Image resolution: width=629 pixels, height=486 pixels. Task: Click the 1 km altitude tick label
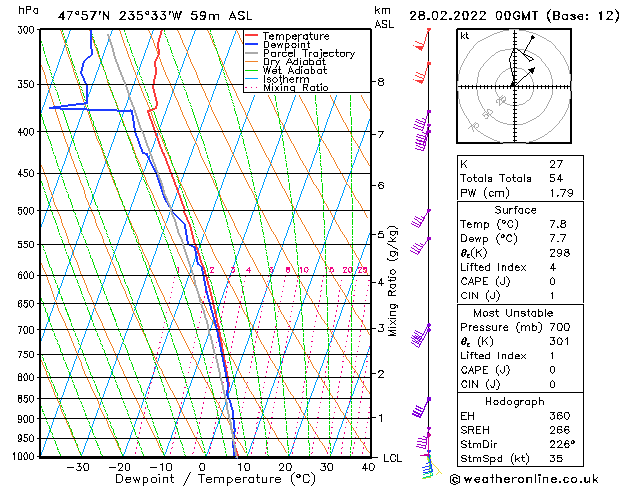tap(380, 418)
